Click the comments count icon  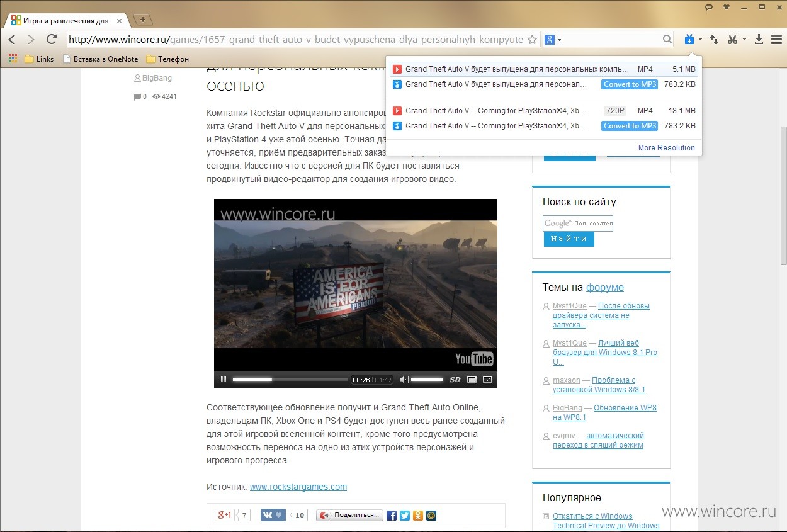(x=137, y=96)
